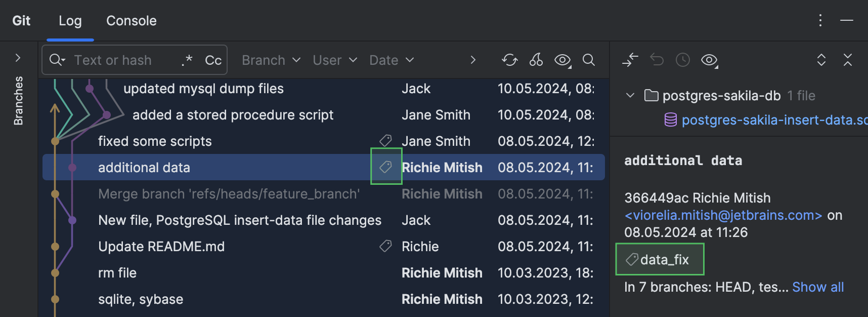Select the postgres-sakila-db folder
Screen dimensions: 868x317
coord(721,96)
